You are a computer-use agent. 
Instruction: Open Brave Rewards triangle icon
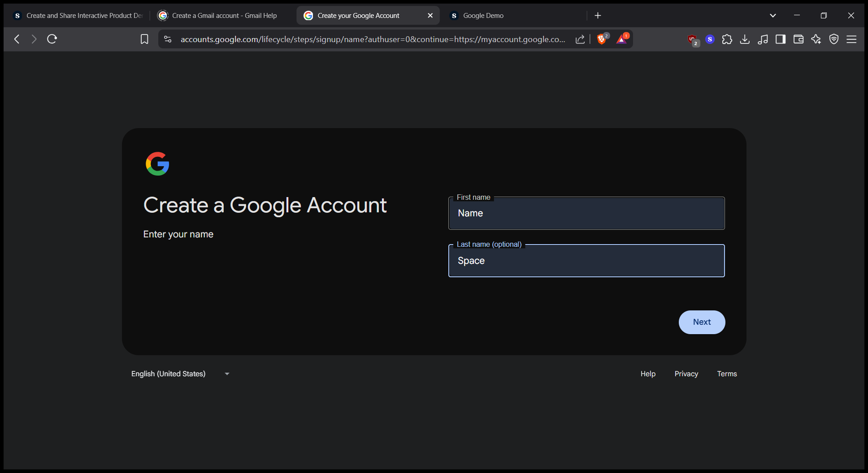click(x=622, y=39)
